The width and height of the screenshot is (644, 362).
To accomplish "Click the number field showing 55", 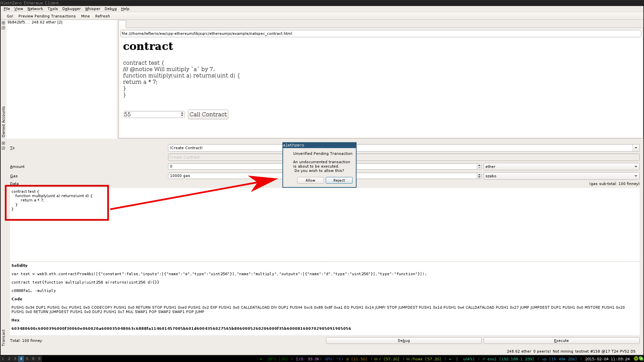I will coord(152,114).
